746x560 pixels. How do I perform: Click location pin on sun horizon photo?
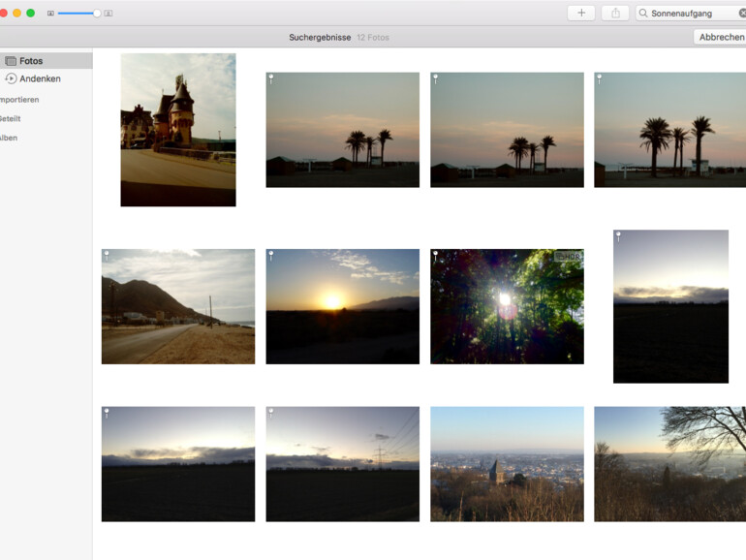coord(270,255)
